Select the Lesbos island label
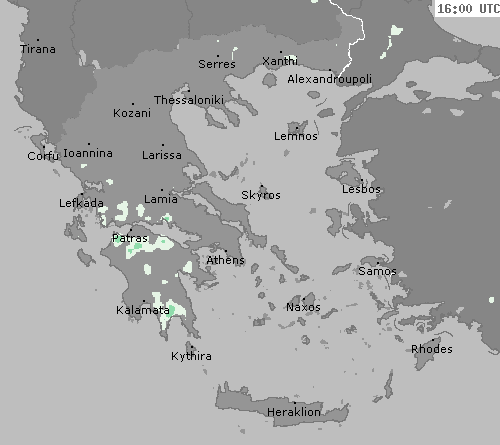The width and height of the screenshot is (500, 445). pyautogui.click(x=361, y=189)
